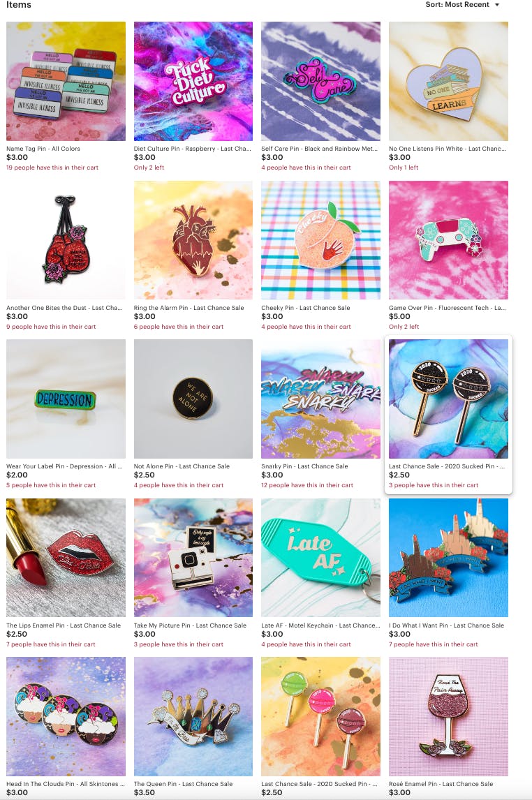Image resolution: width=532 pixels, height=800 pixels.
Task: Click I Do What I Want Pin title
Action: coord(446,625)
